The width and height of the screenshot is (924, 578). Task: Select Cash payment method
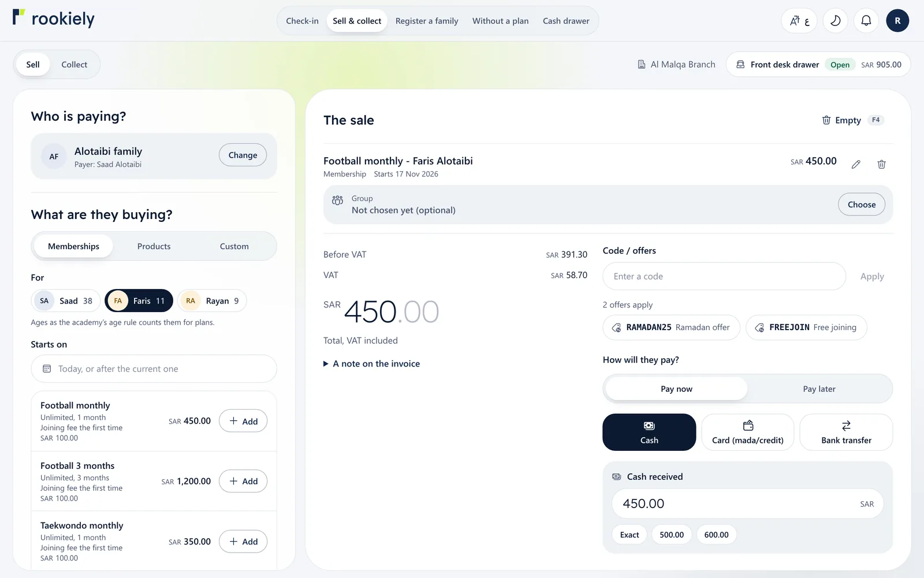point(649,432)
